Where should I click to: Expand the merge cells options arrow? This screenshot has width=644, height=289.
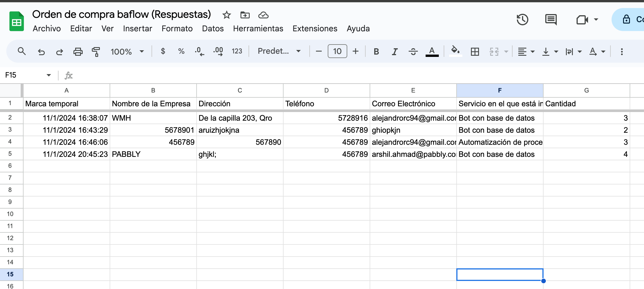coord(506,52)
